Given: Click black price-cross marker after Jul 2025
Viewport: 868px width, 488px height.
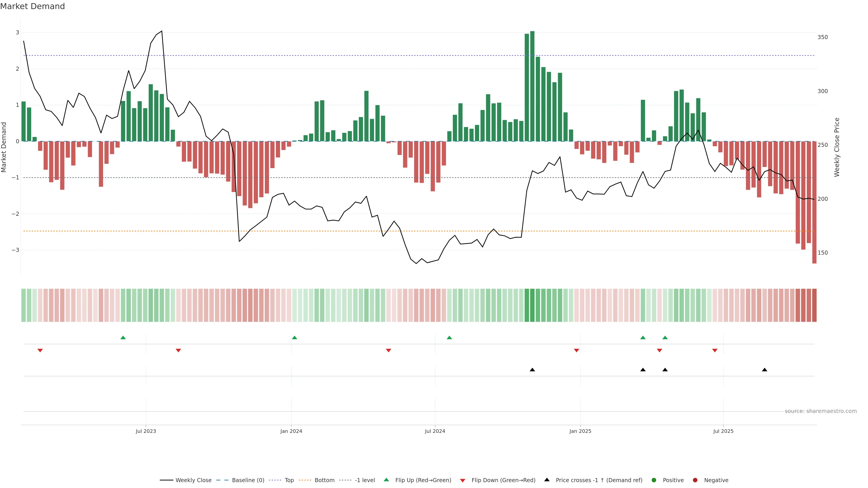Looking at the screenshot, I should pos(764,370).
